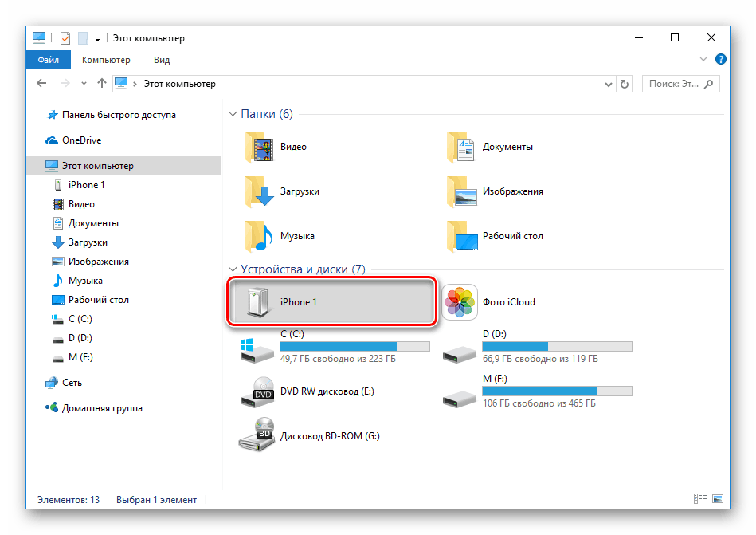Viewport: 756px width, 535px height.
Task: Click 49,7 ГБ свободно из 223 ГБ text
Action: click(338, 359)
